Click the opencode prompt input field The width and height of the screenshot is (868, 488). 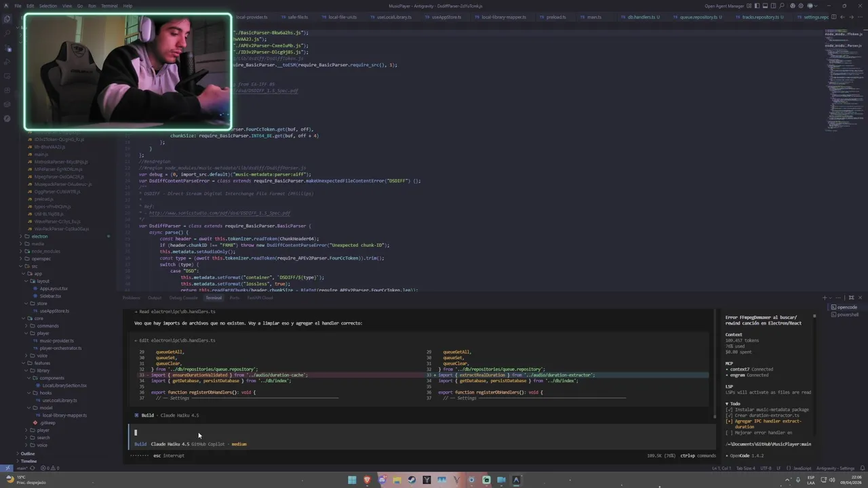click(420, 432)
